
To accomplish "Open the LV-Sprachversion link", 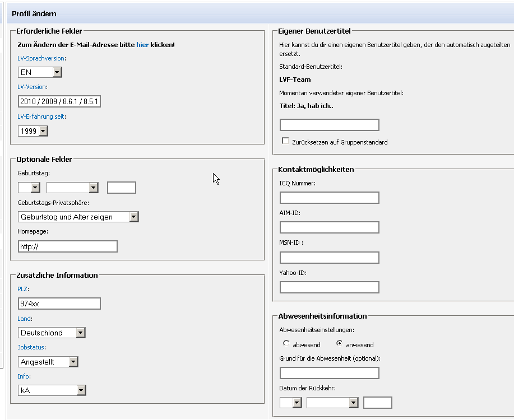I will coord(41,58).
